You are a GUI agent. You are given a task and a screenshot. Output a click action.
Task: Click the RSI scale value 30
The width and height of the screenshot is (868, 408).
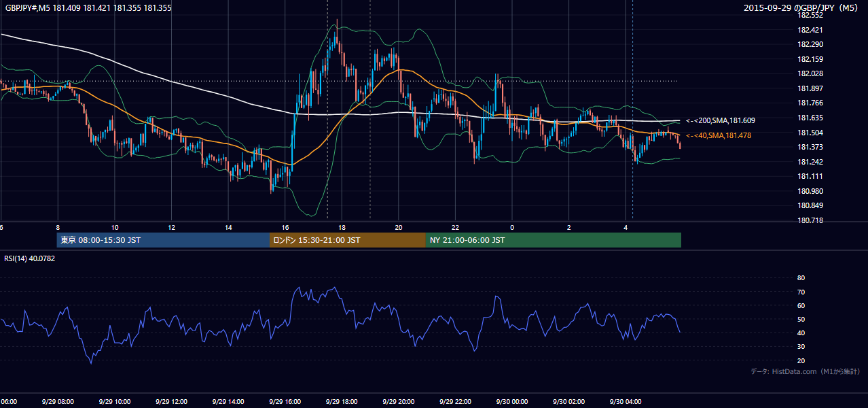(801, 347)
